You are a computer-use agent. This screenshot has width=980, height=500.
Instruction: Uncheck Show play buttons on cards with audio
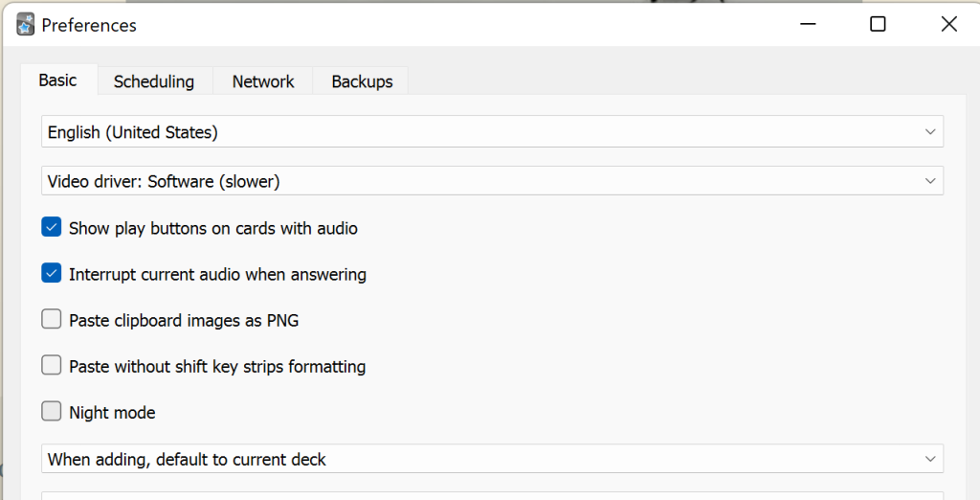52,228
